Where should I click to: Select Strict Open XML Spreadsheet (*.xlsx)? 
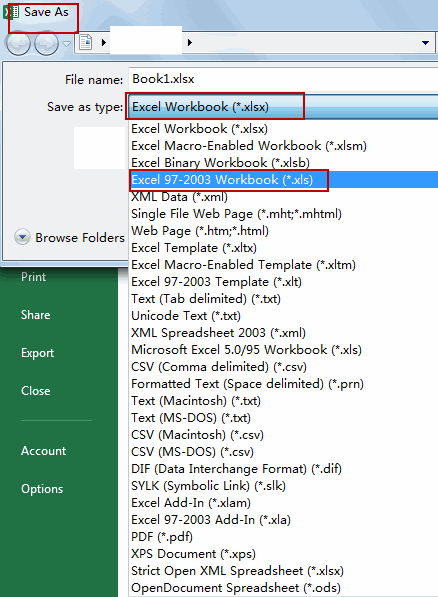pos(284,571)
